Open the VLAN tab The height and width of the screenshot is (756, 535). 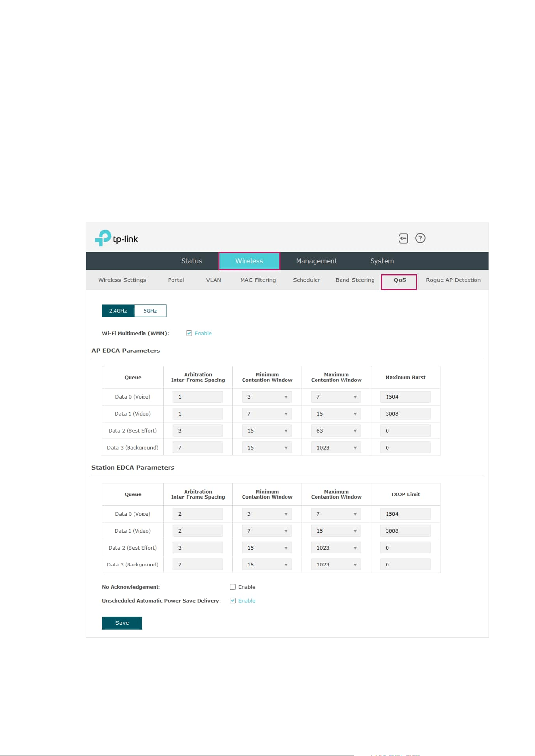click(213, 280)
